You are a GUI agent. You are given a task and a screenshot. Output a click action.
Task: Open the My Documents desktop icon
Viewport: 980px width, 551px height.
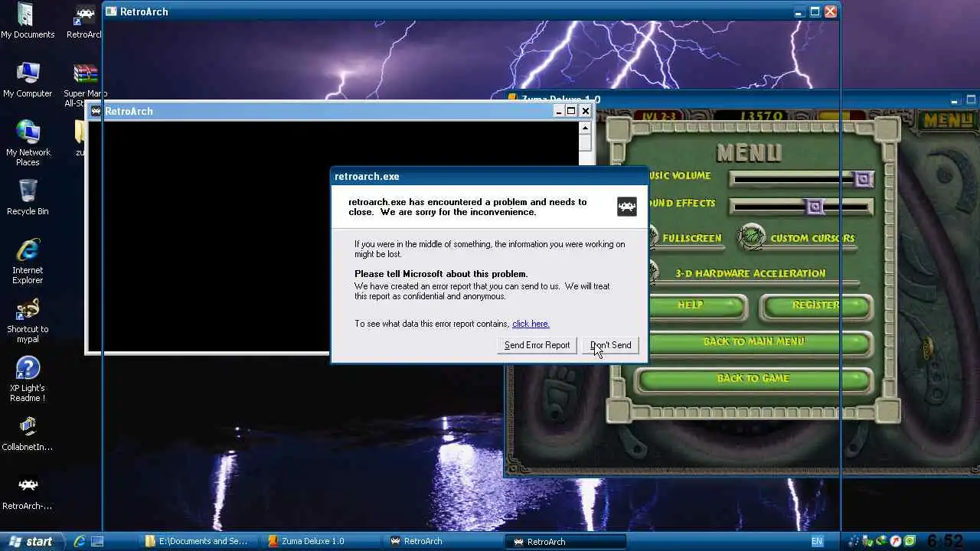[x=28, y=21]
